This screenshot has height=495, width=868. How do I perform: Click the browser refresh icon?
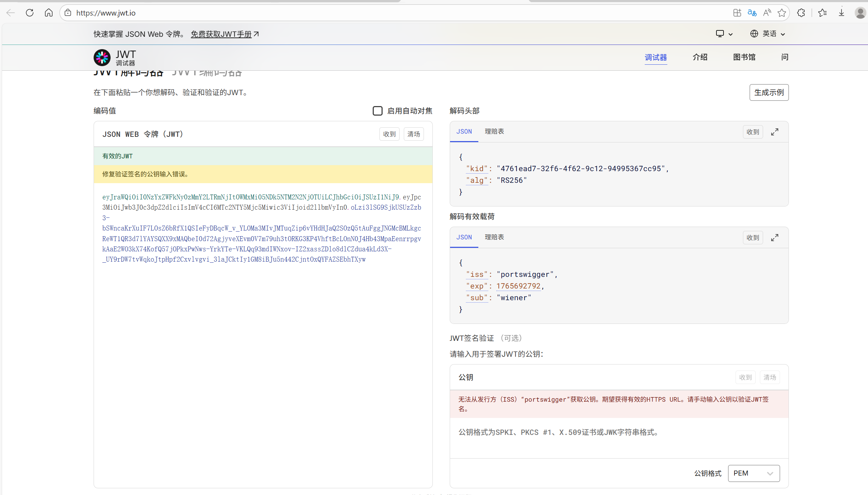30,13
